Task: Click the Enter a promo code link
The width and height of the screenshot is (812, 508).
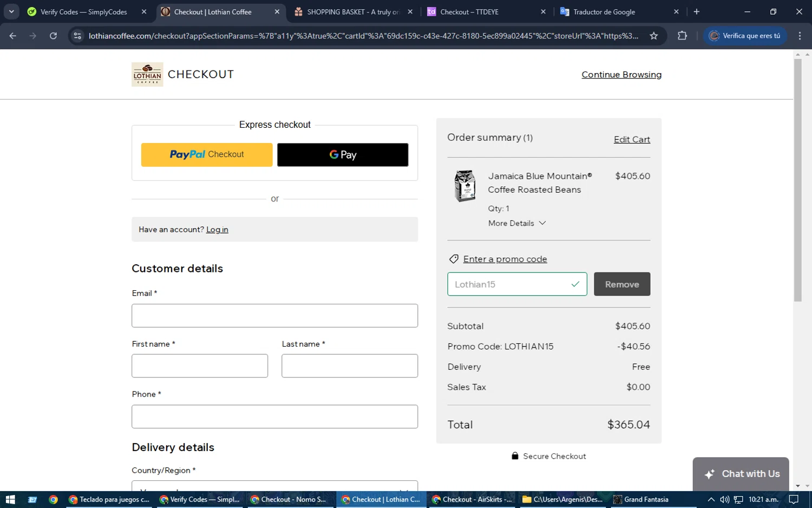Action: [x=505, y=259]
